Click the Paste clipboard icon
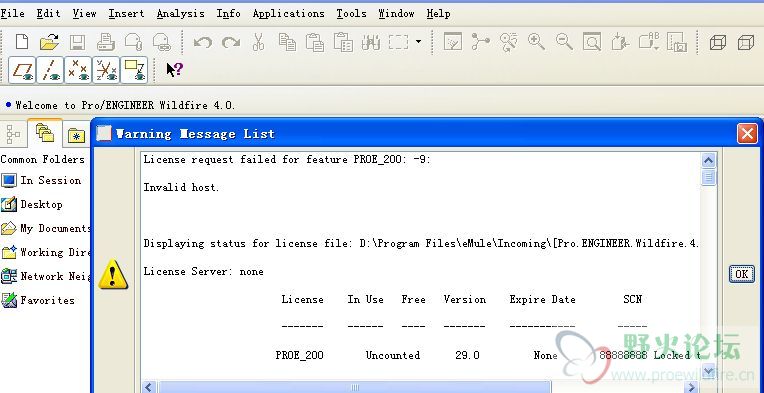 [315, 42]
